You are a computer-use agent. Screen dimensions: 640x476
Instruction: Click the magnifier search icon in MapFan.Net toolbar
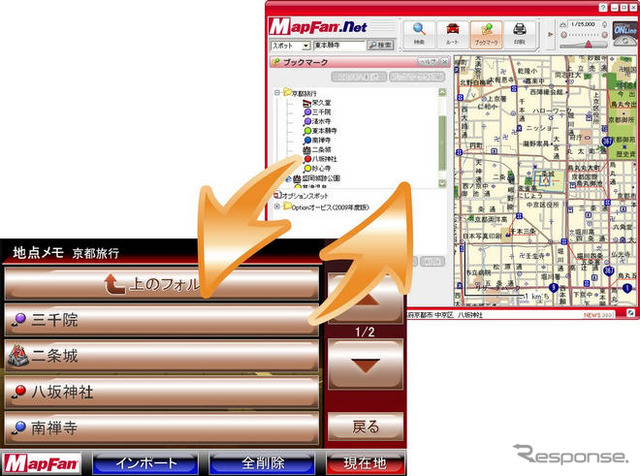coord(419,33)
